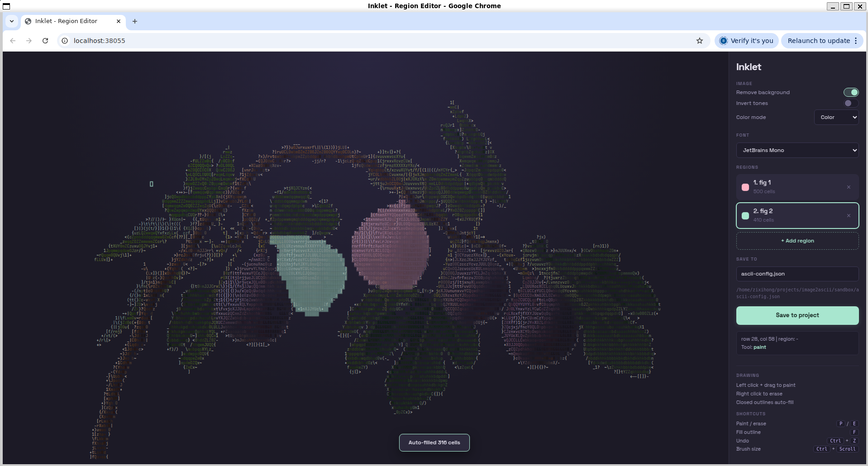Viewport: 868px width, 466px height.
Task: Delete region fig 2 using its × icon
Action: 849,215
